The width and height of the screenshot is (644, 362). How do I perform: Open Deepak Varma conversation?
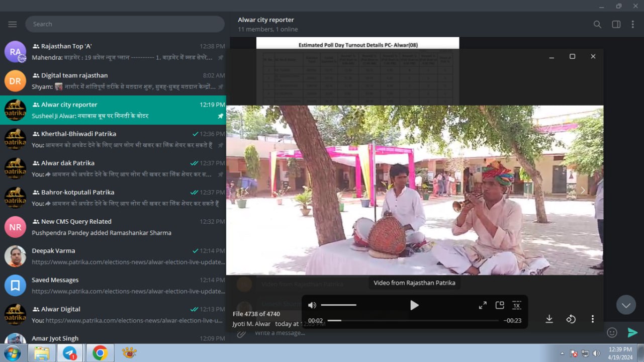[x=113, y=256]
